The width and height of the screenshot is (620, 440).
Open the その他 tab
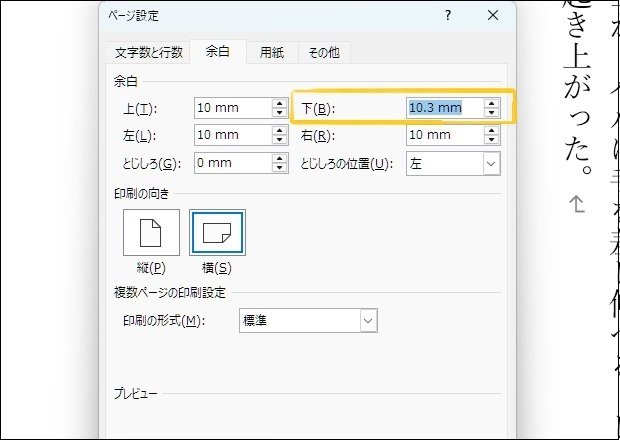pos(324,52)
